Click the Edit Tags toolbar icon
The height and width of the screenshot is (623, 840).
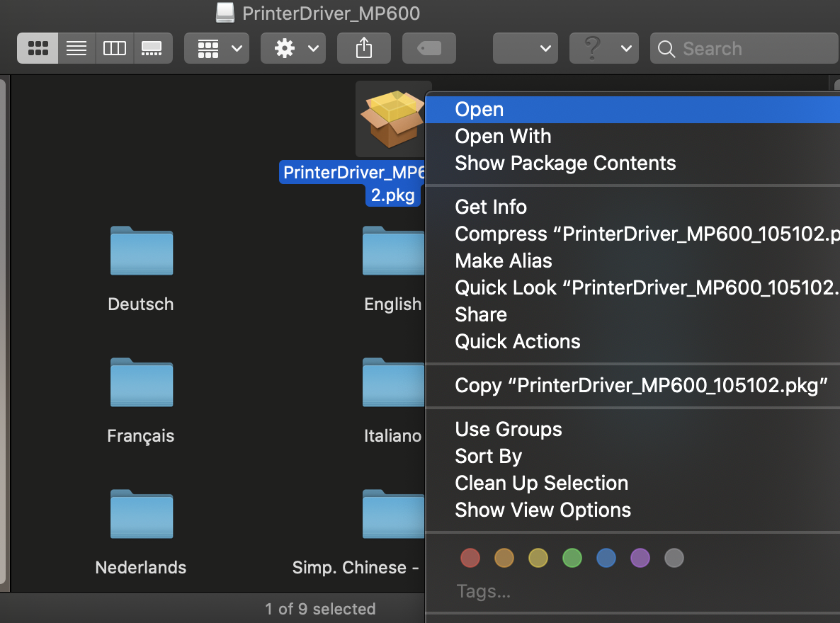(428, 48)
